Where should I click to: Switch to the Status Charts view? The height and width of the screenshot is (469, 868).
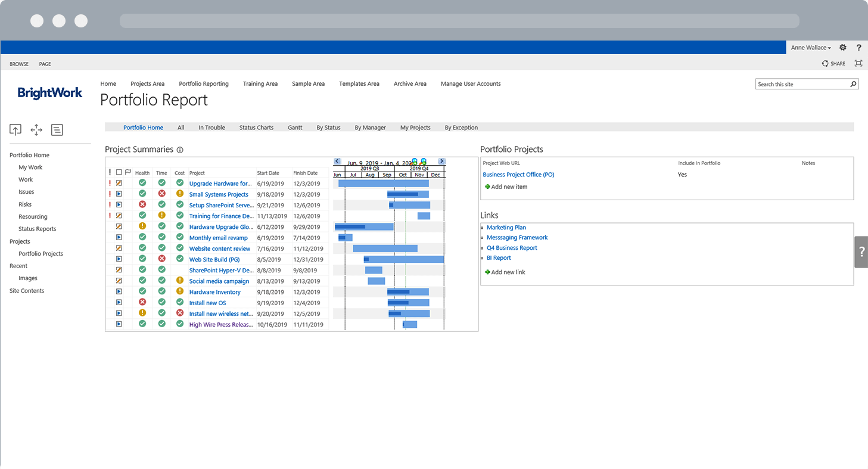pos(257,128)
